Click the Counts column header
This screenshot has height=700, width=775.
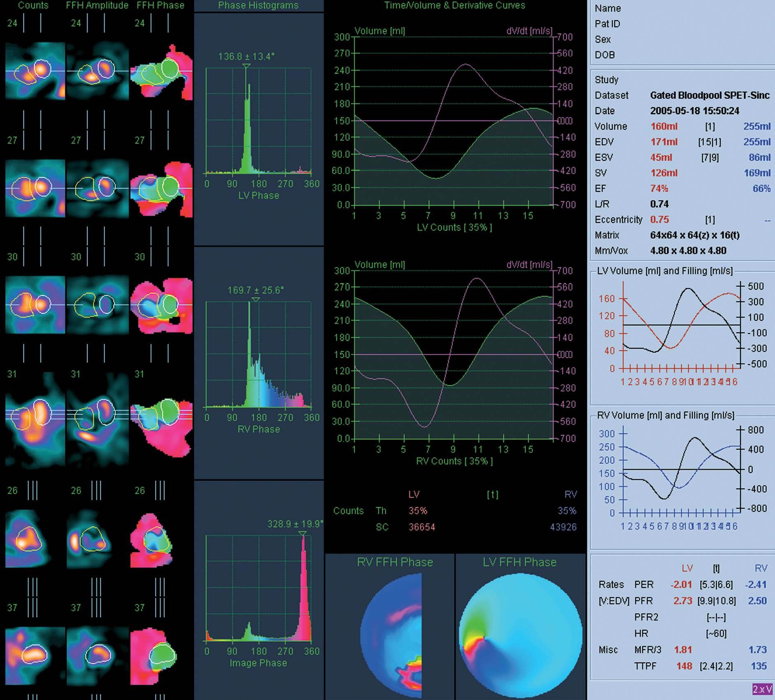[x=33, y=5]
